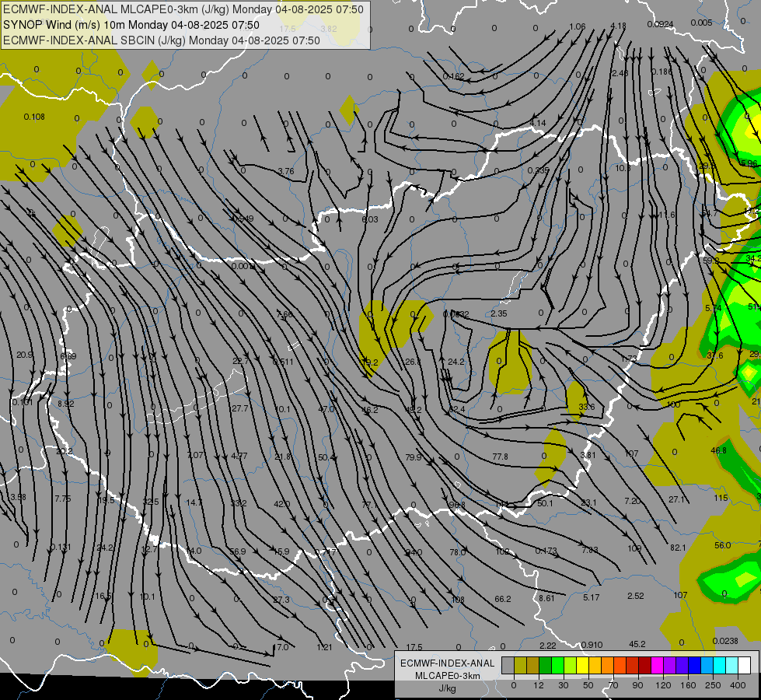
Task: Click the 'SYNOP Wind (m/s) 10m' title line
Action: 131,25
